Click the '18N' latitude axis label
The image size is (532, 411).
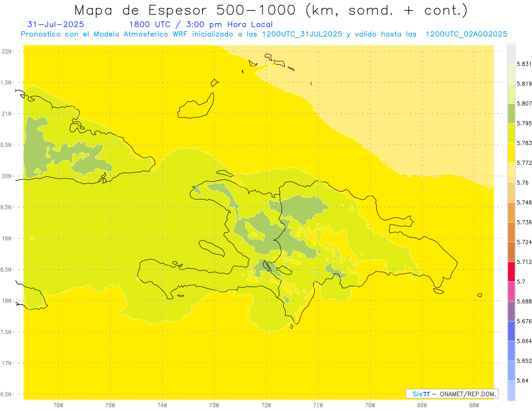7,301
